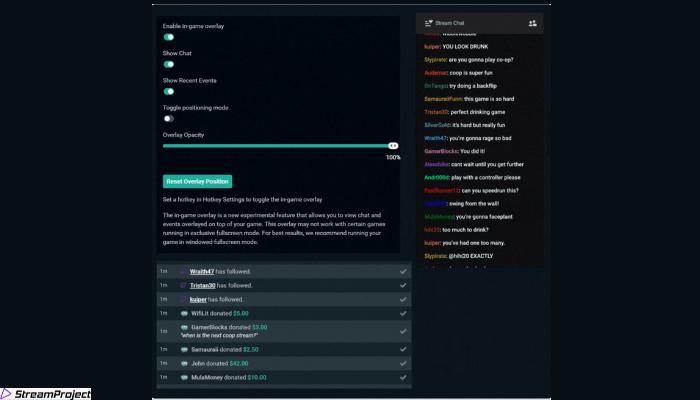Disable the in-game overlay toggle

click(x=169, y=37)
